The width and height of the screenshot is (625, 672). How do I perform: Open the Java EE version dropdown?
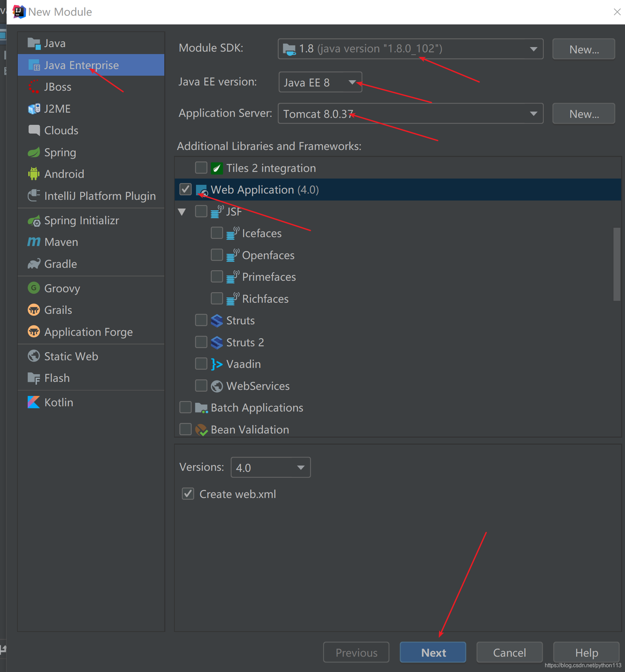tap(320, 82)
